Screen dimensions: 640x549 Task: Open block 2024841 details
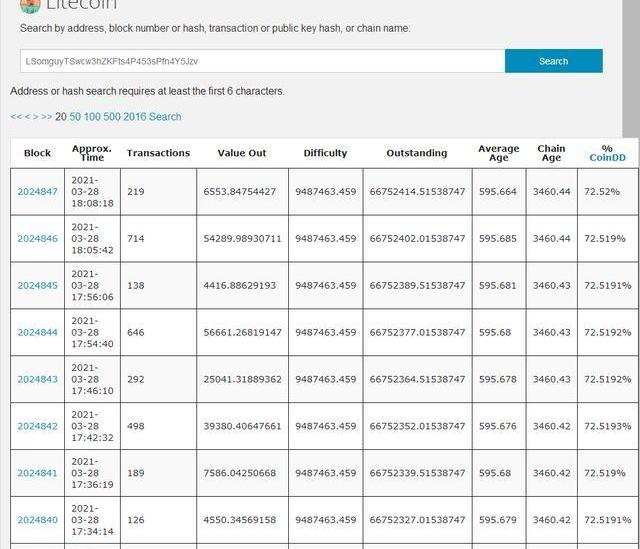click(x=37, y=474)
